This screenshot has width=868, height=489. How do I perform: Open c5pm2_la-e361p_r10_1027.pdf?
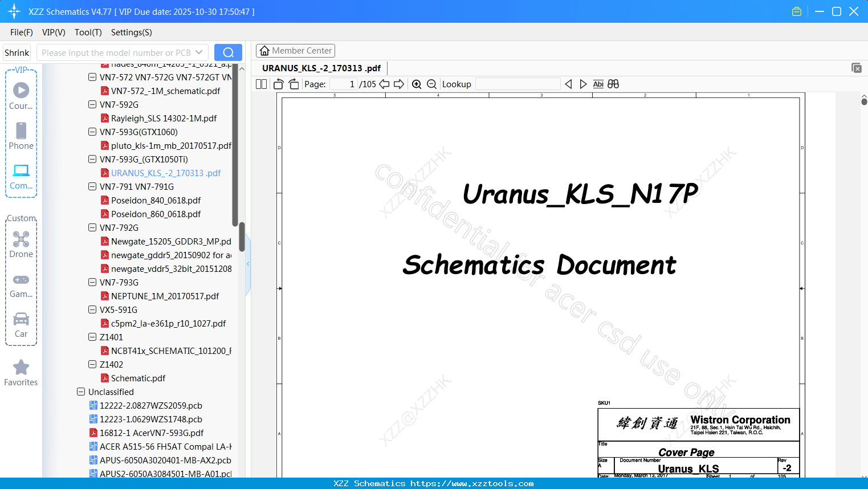point(168,323)
